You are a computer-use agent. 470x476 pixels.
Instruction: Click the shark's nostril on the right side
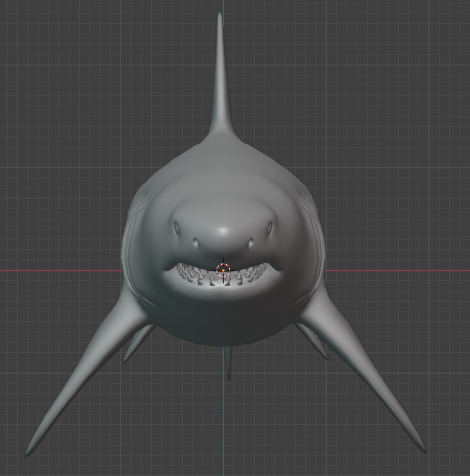(251, 243)
